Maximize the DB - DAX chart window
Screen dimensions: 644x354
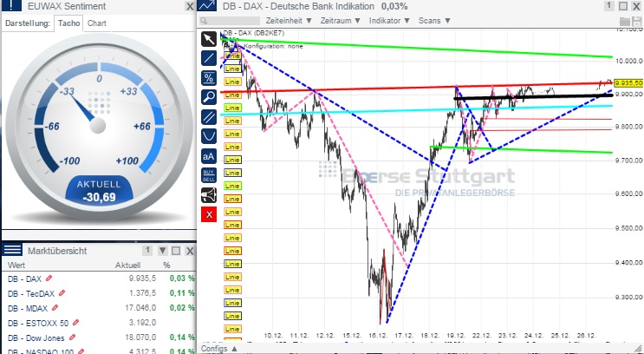coord(623,6)
